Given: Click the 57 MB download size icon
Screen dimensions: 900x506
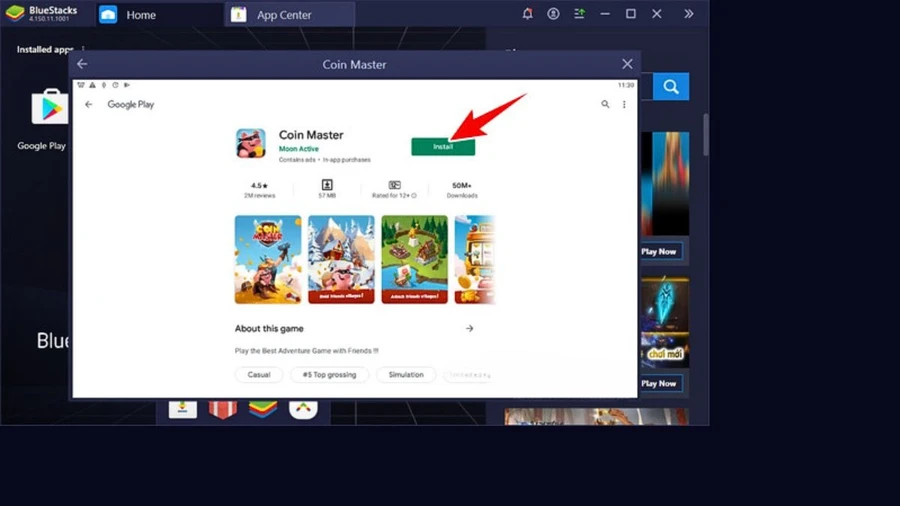Looking at the screenshot, I should tap(327, 185).
